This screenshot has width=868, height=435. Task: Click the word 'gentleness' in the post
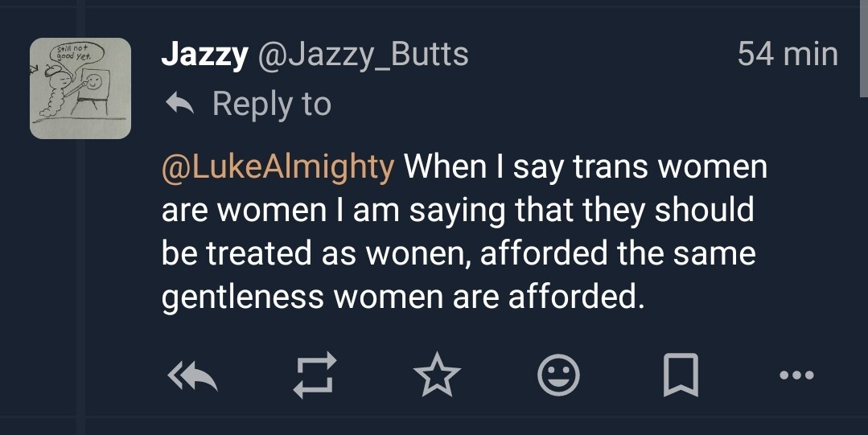pos(241,298)
